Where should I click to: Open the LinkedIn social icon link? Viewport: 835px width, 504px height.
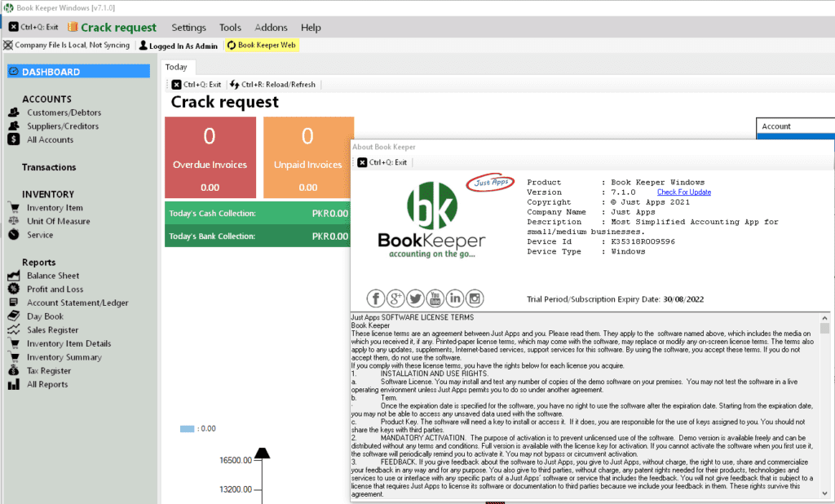(x=455, y=298)
